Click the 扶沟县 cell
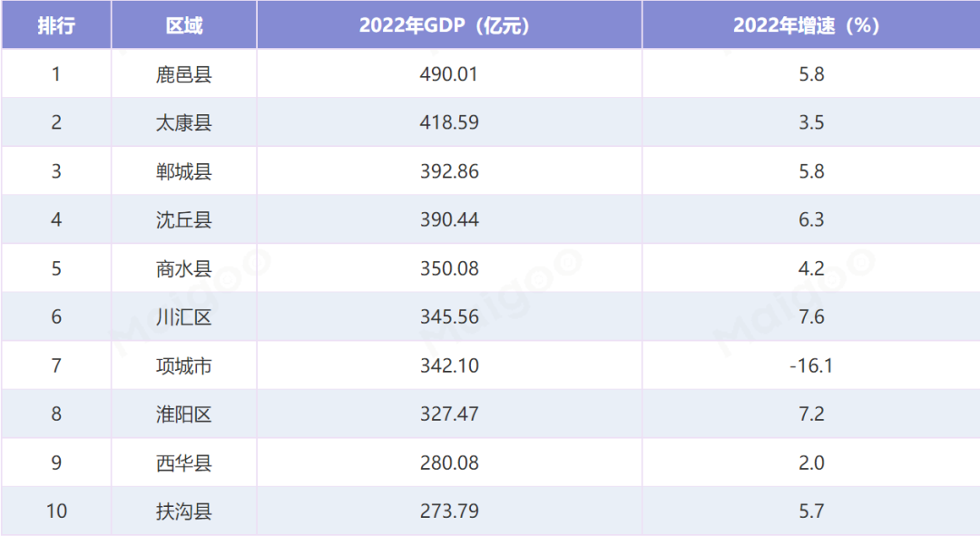The height and width of the screenshot is (545, 980). 183,511
